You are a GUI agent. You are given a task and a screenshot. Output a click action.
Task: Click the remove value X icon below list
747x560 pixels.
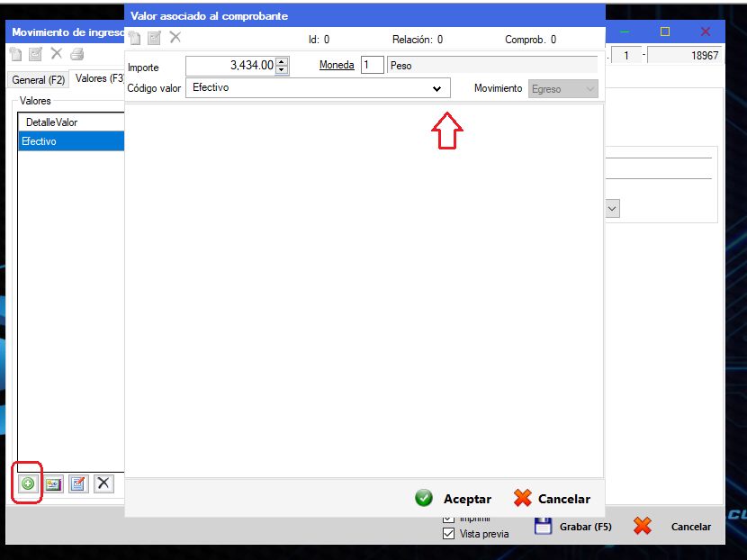[x=103, y=483]
